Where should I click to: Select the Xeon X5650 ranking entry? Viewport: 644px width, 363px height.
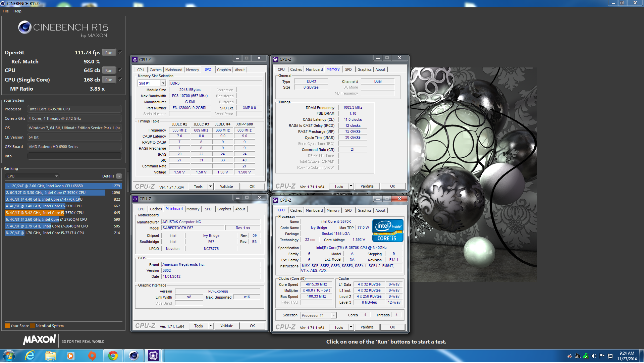click(x=63, y=186)
